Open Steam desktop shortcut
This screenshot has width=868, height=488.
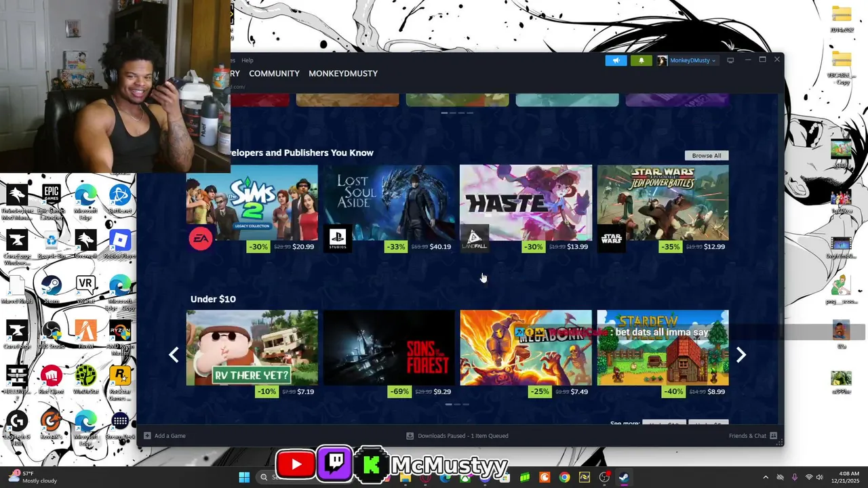[x=52, y=290]
